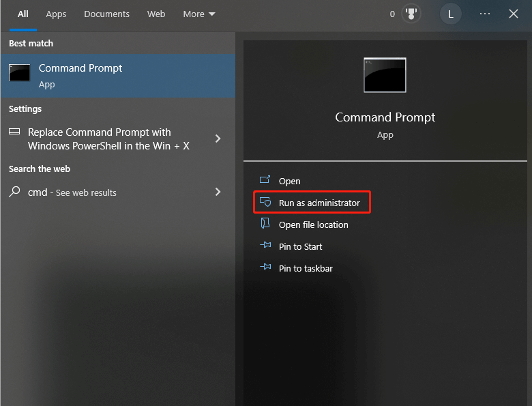532x406 pixels.
Task: Select the Web tab
Action: [x=156, y=14]
